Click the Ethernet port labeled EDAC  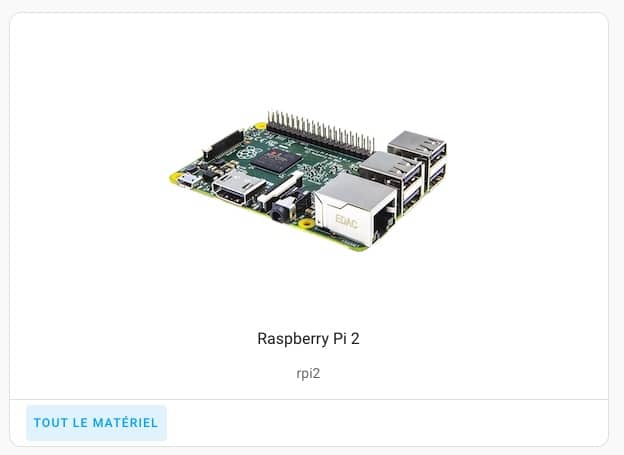tap(355, 210)
